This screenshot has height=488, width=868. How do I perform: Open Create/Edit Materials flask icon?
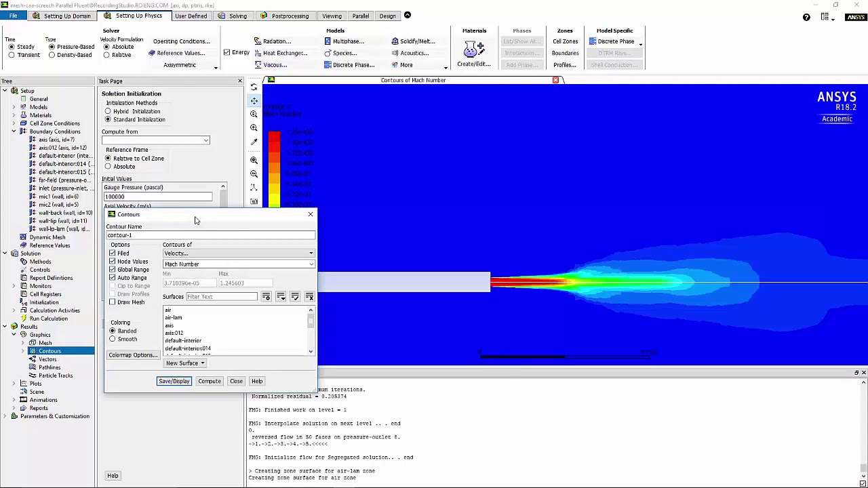coord(474,50)
